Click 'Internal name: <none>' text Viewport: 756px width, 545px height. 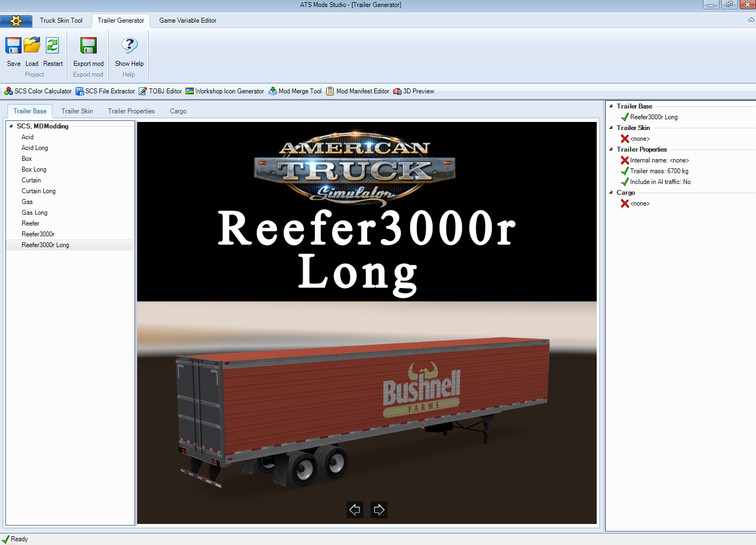[659, 160]
